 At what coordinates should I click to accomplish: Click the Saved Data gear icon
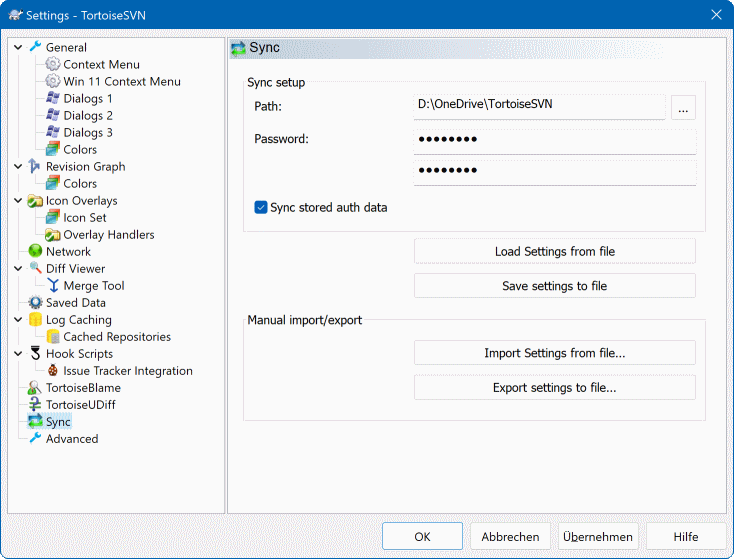pyautogui.click(x=35, y=302)
